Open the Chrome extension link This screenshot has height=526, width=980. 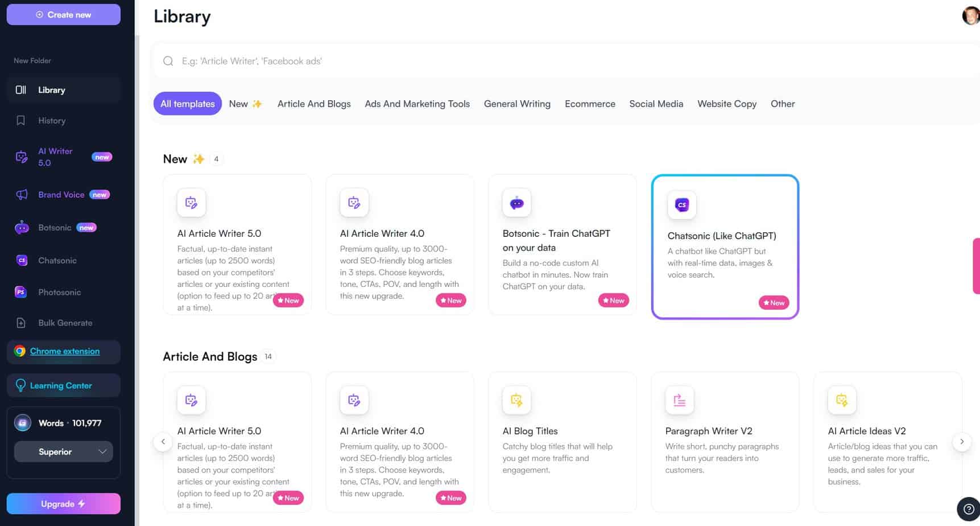pyautogui.click(x=65, y=351)
